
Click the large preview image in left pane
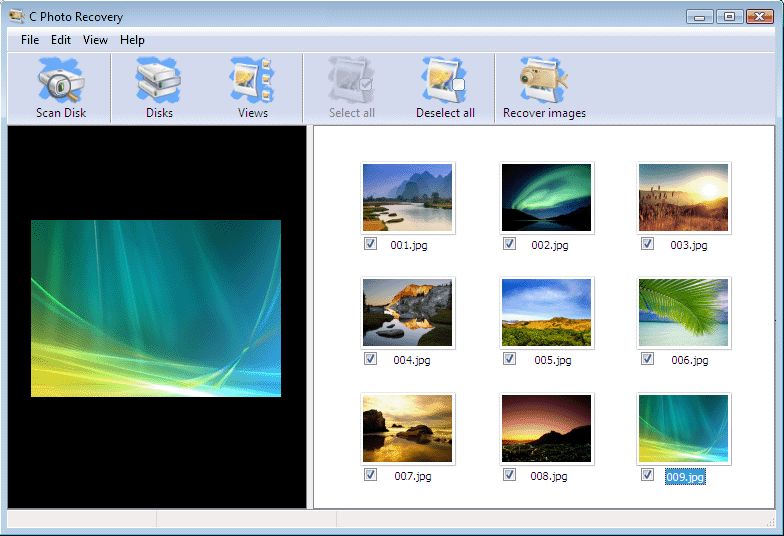tap(156, 308)
